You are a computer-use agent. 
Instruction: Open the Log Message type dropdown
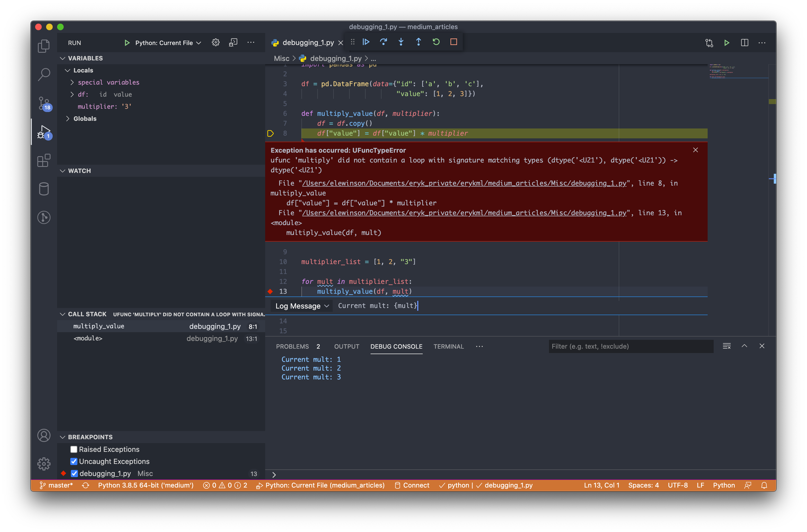[302, 306]
